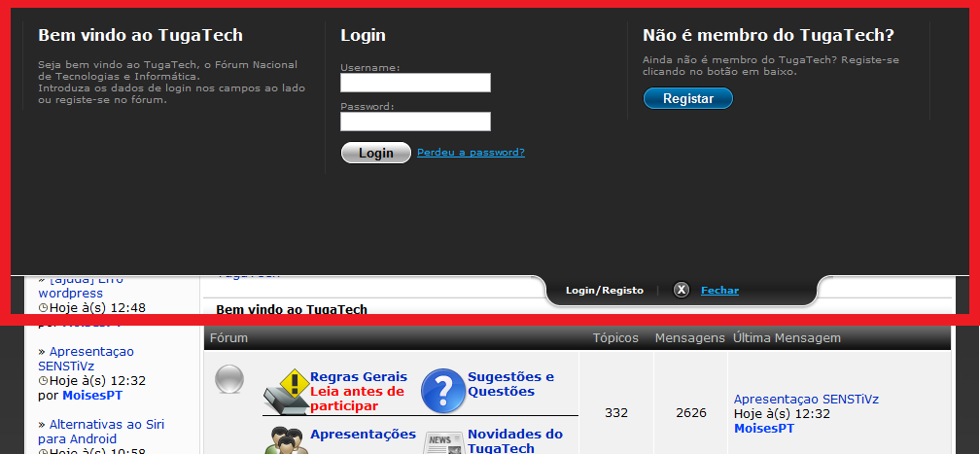Click the blue question mark icon
Image resolution: width=980 pixels, height=454 pixels.
coord(442,391)
